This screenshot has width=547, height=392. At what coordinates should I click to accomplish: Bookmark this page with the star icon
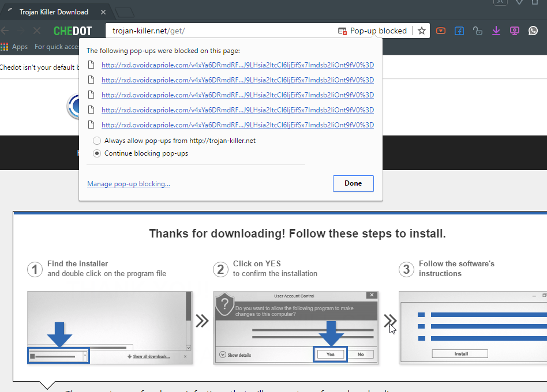point(422,31)
